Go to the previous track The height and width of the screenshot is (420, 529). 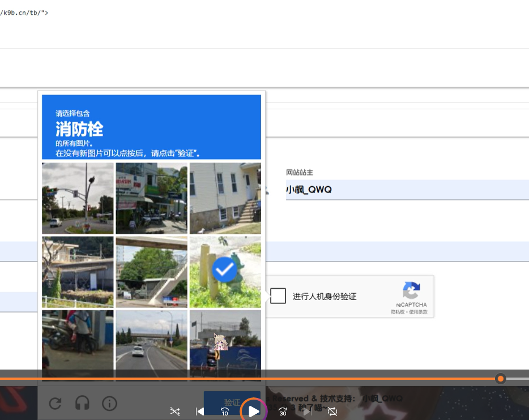pos(199,412)
